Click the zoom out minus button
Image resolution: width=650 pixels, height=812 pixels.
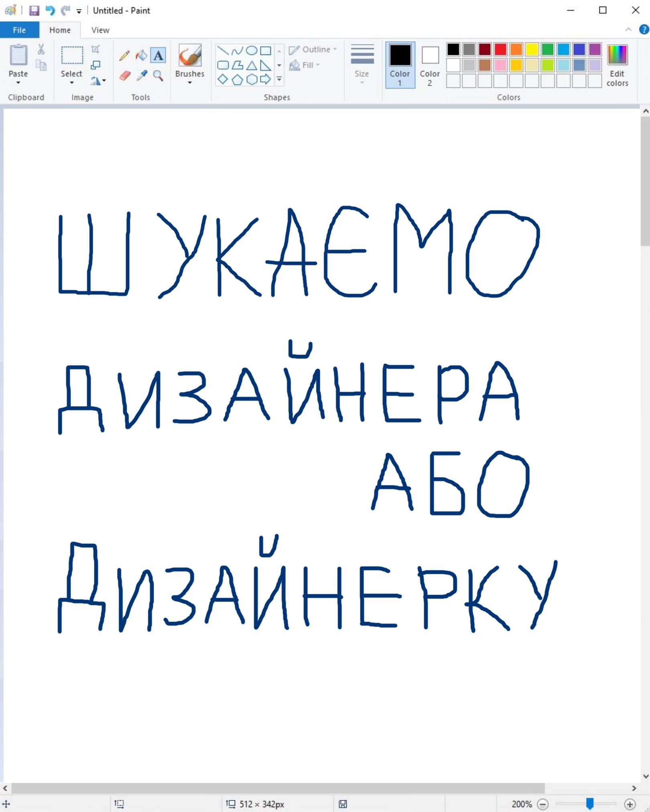point(542,804)
